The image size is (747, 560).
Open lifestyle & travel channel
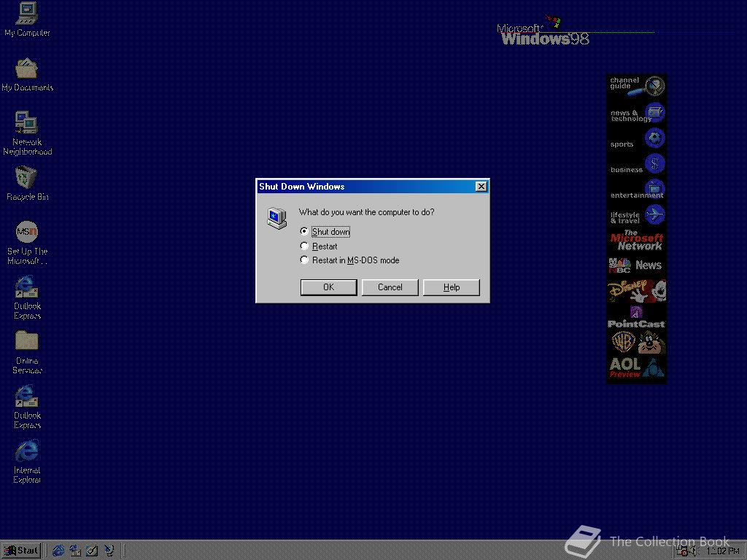click(x=637, y=216)
